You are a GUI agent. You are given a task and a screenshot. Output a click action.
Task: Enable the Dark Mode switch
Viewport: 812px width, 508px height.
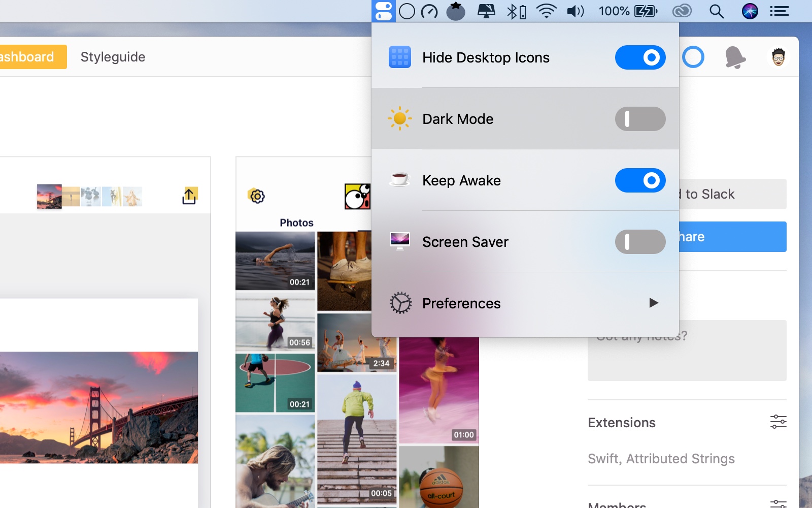(x=640, y=119)
